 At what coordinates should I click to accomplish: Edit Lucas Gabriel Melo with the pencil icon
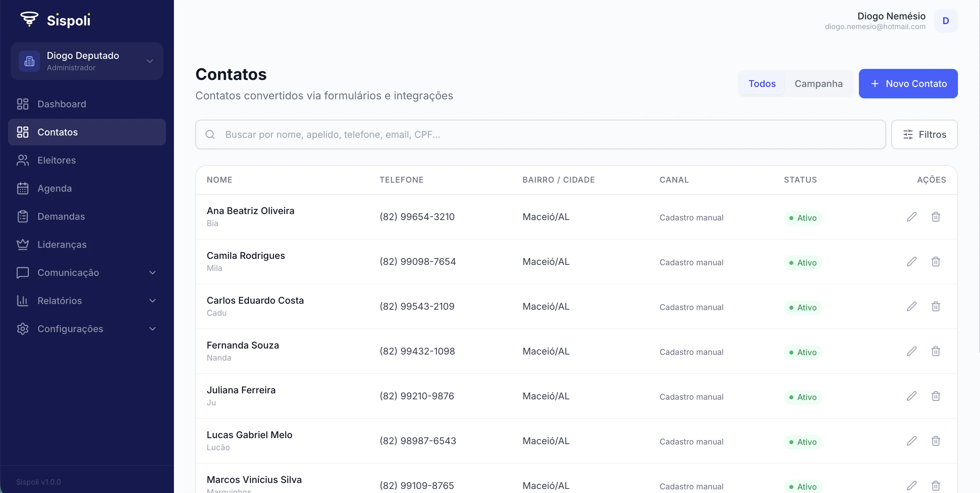click(911, 441)
